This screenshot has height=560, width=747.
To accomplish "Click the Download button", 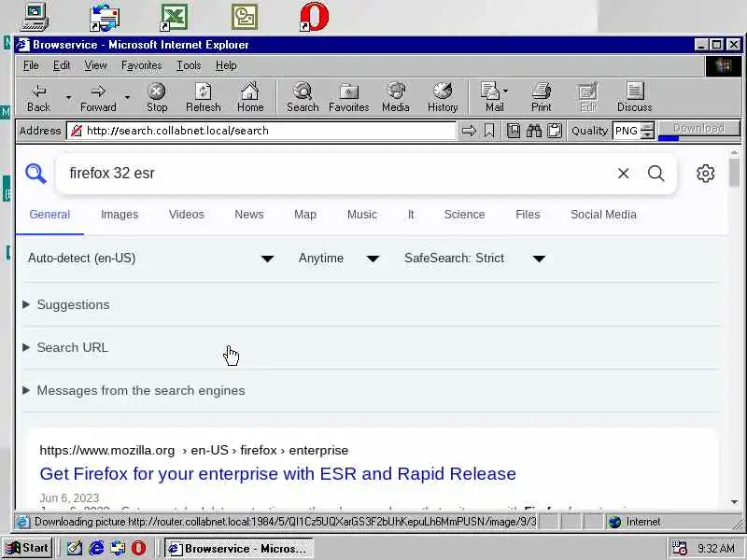I will coord(698,129).
